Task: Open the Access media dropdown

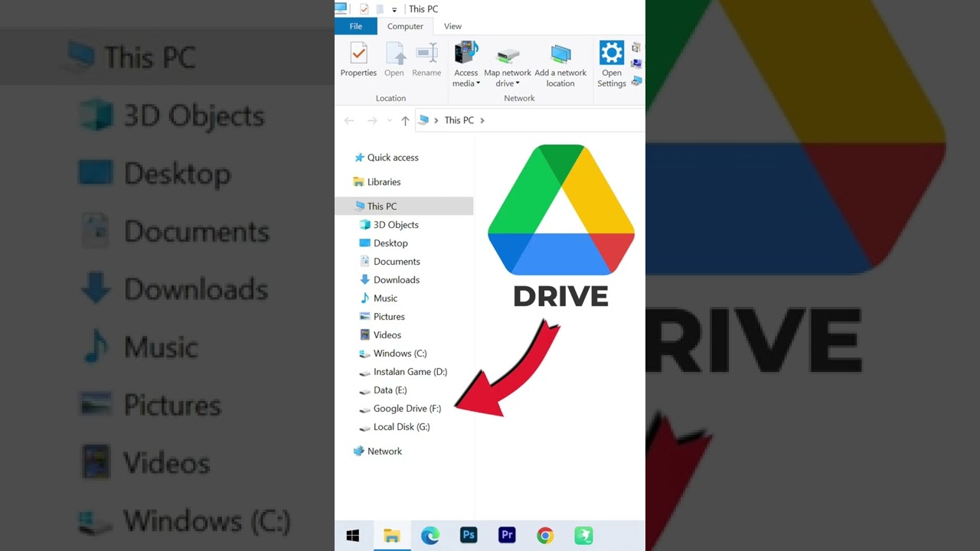Action: point(465,65)
